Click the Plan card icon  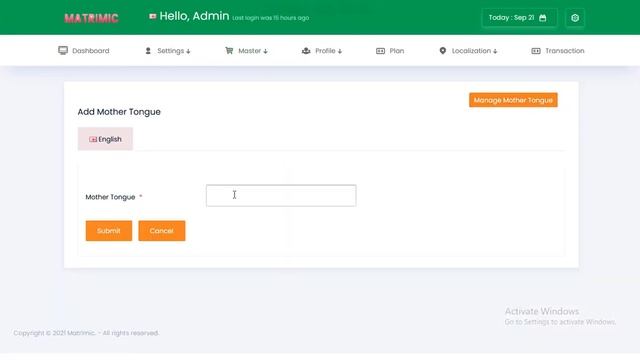380,51
